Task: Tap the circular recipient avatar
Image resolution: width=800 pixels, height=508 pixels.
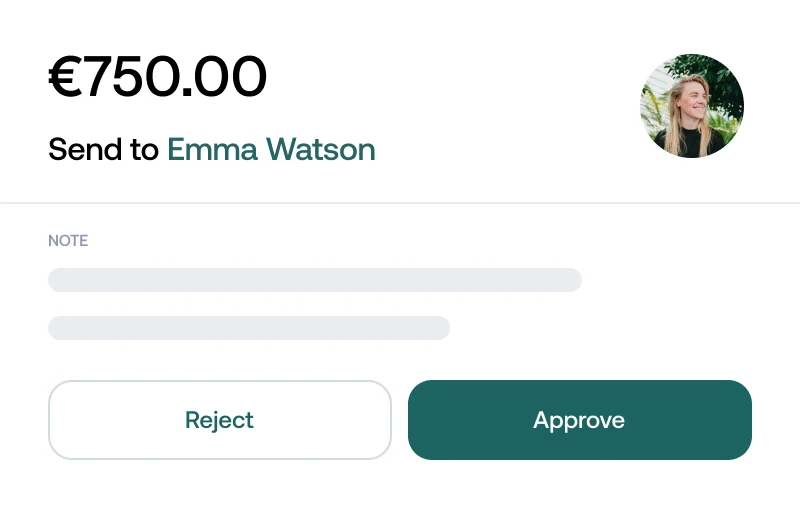Action: pyautogui.click(x=692, y=106)
